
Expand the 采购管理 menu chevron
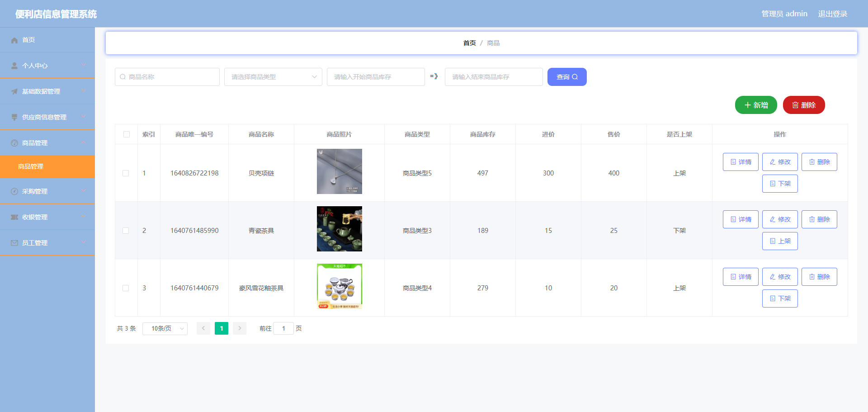[x=84, y=191]
